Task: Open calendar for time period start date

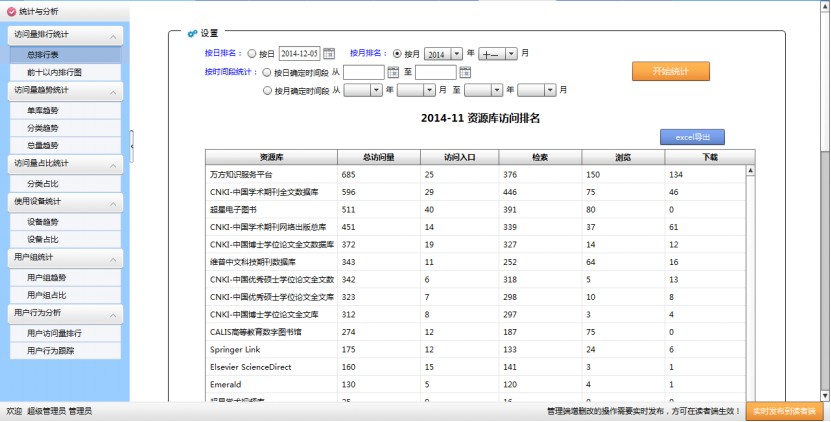Action: [394, 72]
